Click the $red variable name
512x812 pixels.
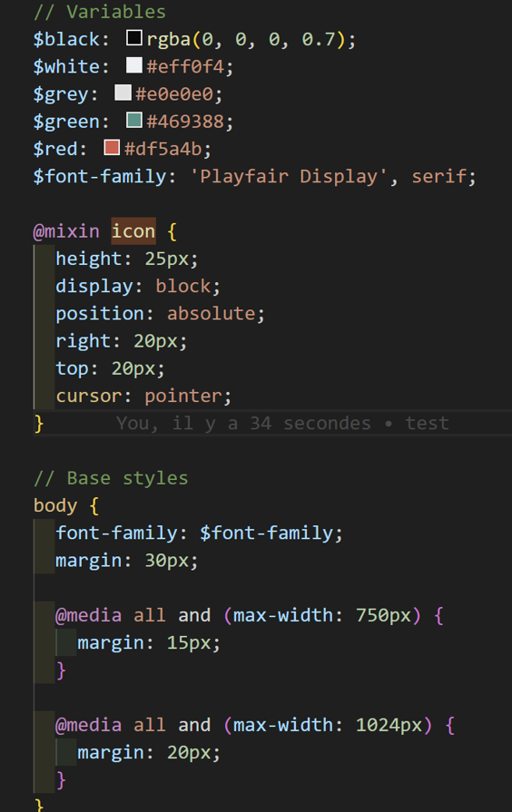(55, 149)
